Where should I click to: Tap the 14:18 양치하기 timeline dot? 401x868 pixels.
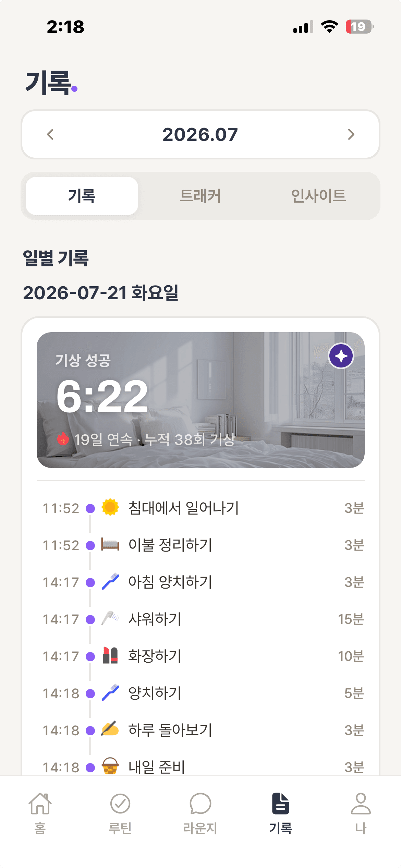90,693
